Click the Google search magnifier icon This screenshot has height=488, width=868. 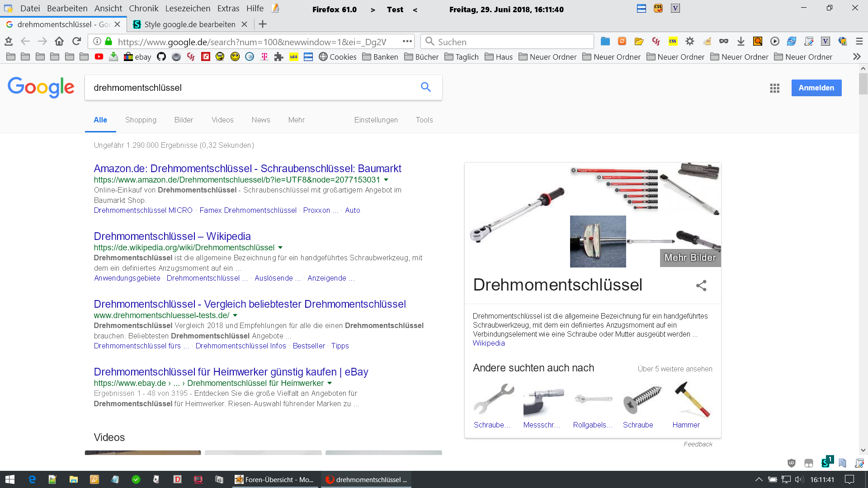(425, 87)
